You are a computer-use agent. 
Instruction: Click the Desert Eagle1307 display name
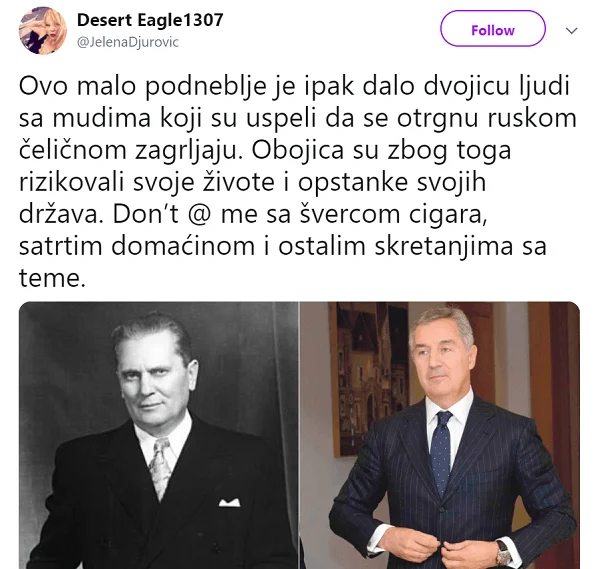click(x=150, y=20)
